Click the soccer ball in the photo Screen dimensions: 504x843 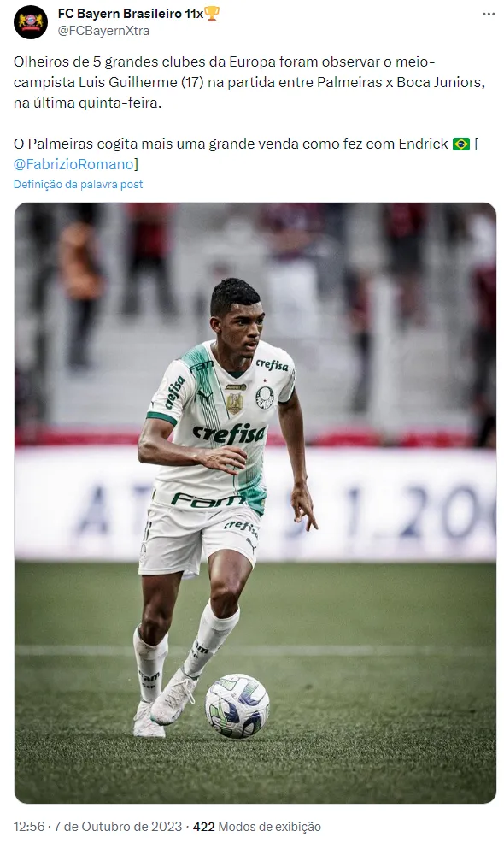pos(237,705)
